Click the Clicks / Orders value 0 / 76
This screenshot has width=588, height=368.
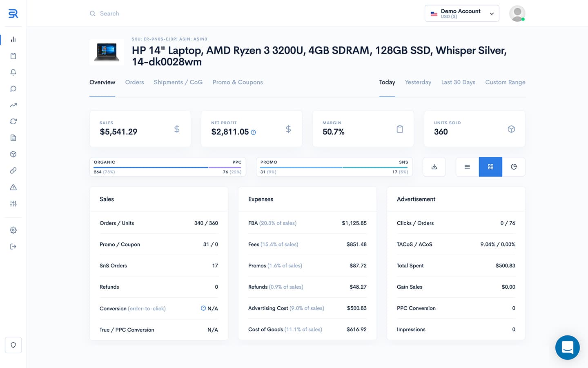coord(508,223)
